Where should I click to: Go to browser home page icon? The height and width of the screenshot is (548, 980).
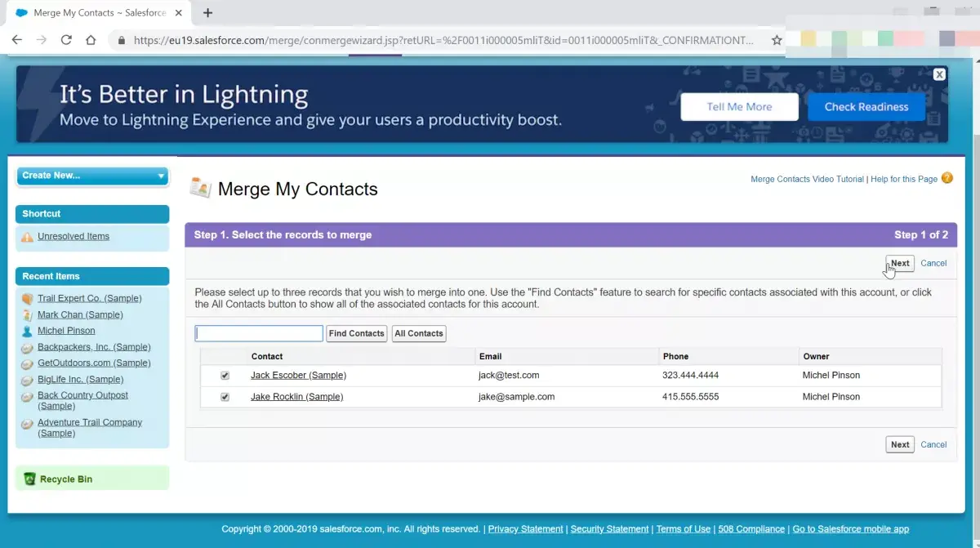coord(91,39)
